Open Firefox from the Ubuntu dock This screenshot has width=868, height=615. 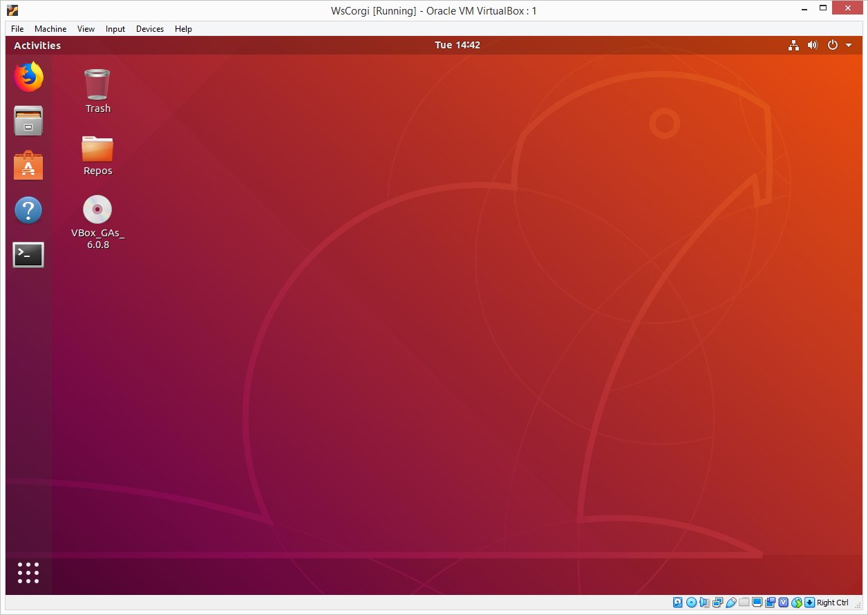click(x=28, y=77)
